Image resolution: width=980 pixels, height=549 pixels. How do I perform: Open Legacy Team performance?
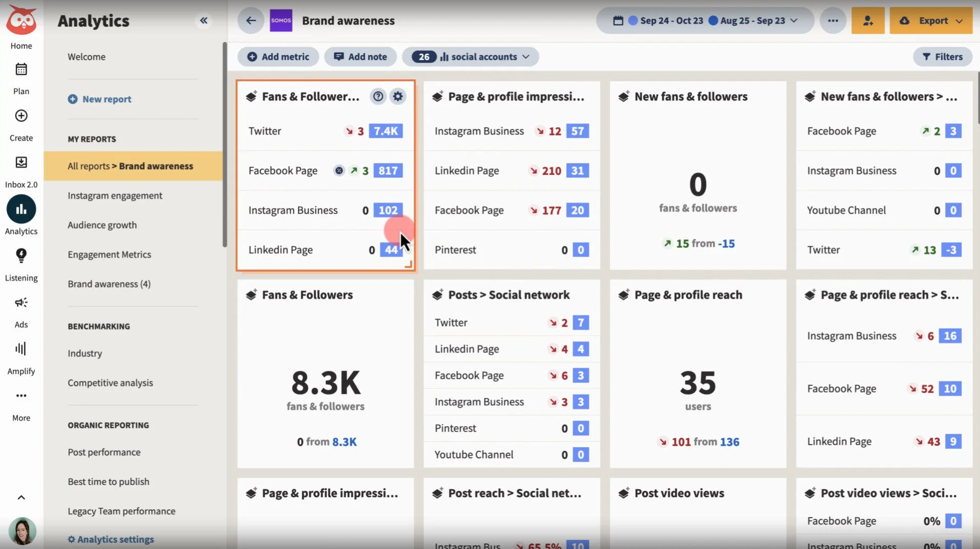click(122, 511)
